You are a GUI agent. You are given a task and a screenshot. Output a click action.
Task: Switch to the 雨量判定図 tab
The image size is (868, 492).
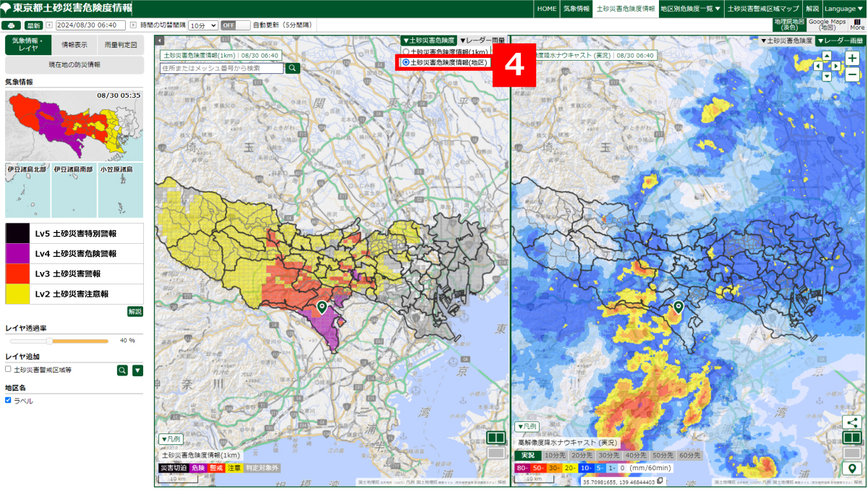121,44
